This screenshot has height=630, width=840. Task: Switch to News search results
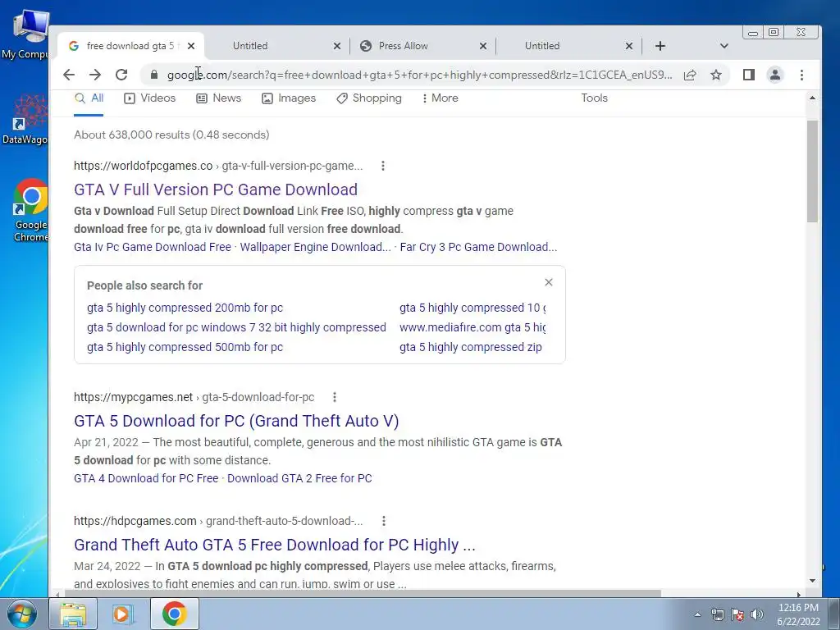[218, 98]
